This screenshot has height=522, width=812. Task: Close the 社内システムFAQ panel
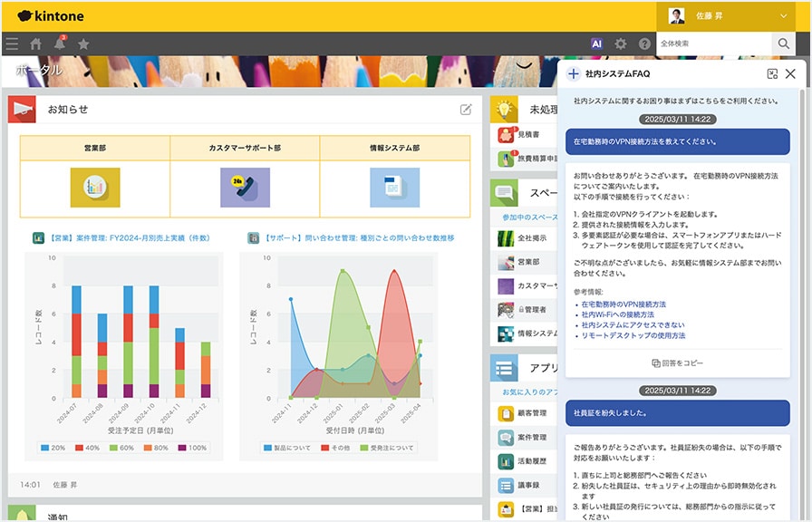coord(790,74)
